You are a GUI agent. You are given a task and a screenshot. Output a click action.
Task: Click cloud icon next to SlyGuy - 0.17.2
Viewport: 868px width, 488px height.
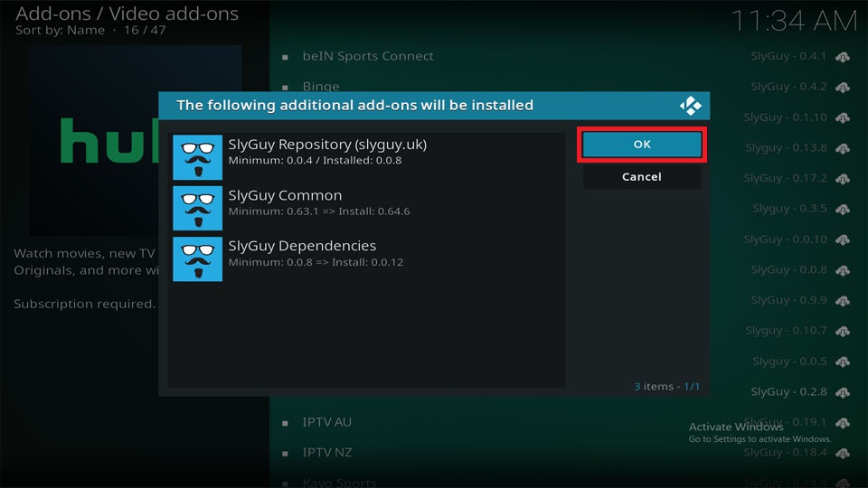843,178
